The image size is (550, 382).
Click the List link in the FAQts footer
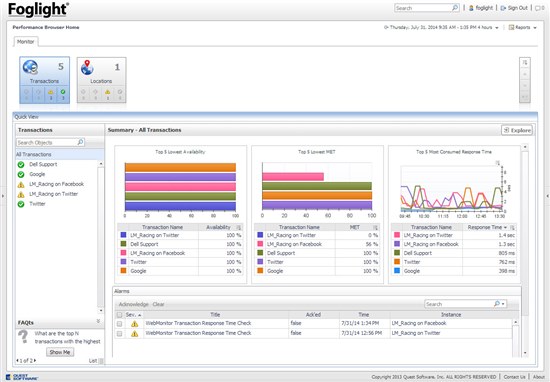pyautogui.click(x=93, y=361)
